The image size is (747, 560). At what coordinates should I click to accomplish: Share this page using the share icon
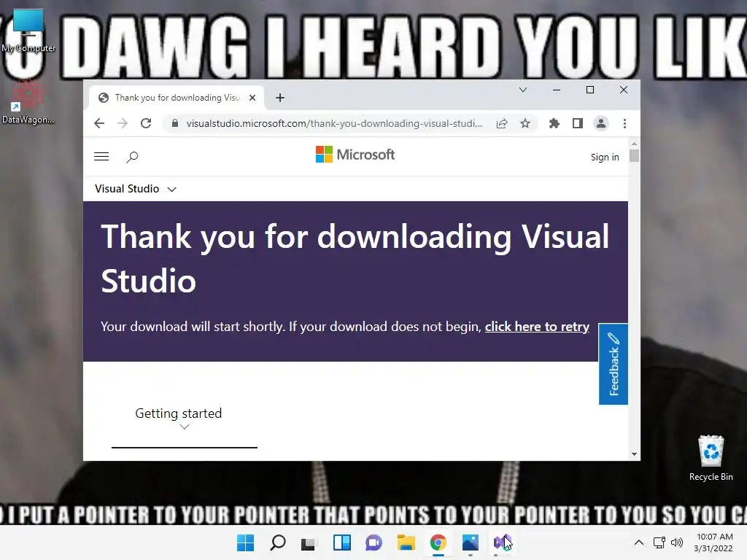click(502, 123)
